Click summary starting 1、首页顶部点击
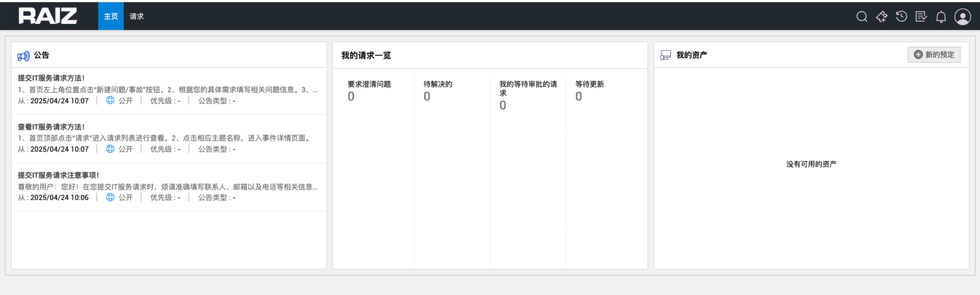The width and height of the screenshot is (980, 295). point(165,138)
